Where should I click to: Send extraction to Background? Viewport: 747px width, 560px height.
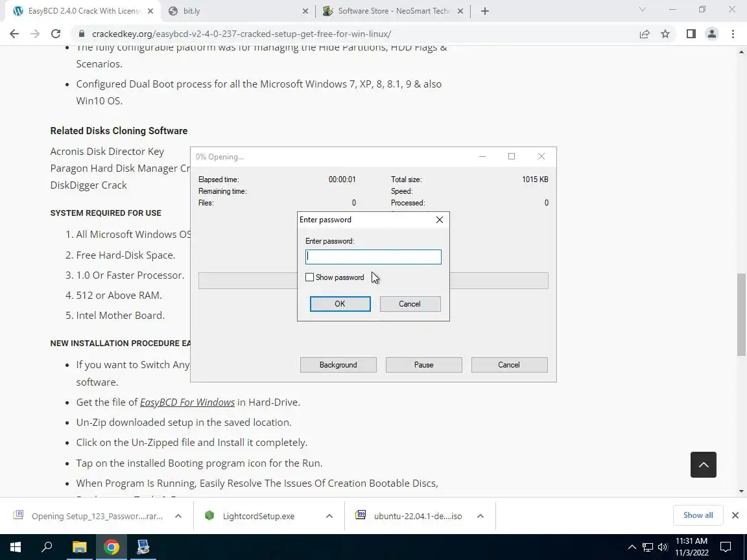pos(338,365)
